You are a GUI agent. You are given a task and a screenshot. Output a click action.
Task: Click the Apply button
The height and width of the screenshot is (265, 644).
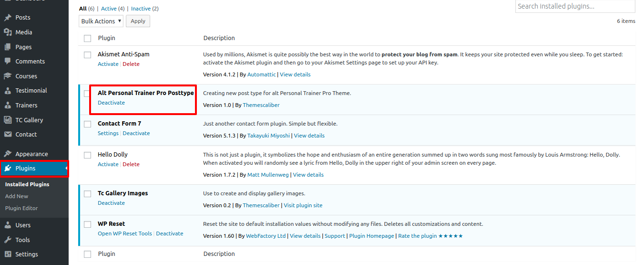click(138, 21)
